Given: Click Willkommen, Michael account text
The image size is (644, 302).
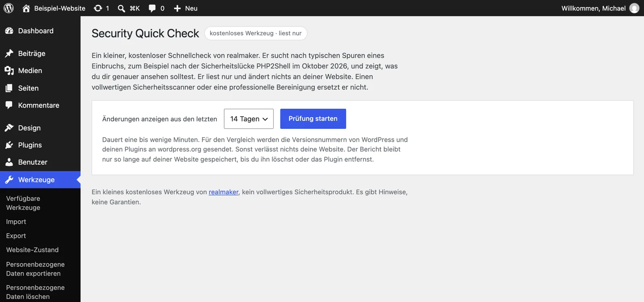Looking at the screenshot, I should [594, 8].
